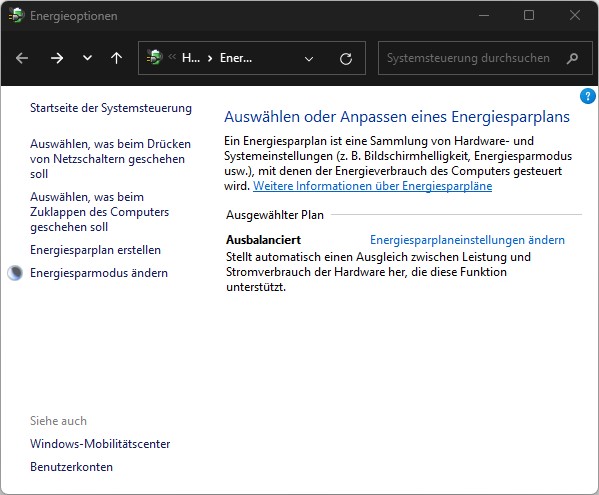Click the Energieoptionen title bar icon
599x495 pixels.
coord(16,16)
